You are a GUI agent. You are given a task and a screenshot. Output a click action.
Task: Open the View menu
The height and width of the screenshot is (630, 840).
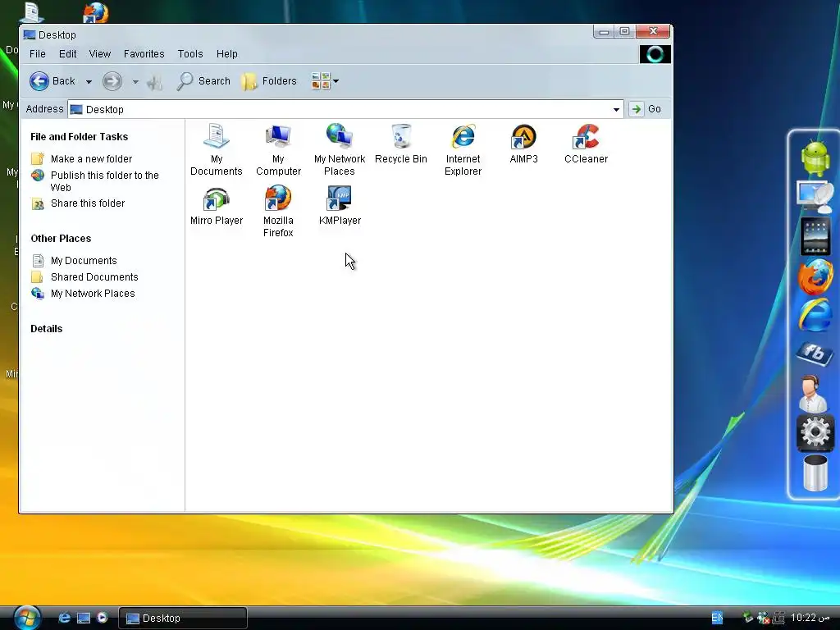point(99,54)
